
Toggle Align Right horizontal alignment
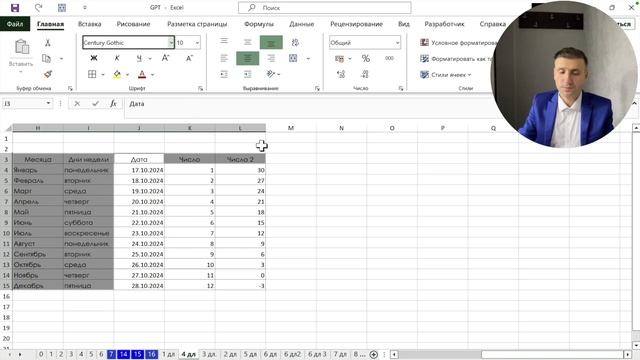(x=271, y=58)
